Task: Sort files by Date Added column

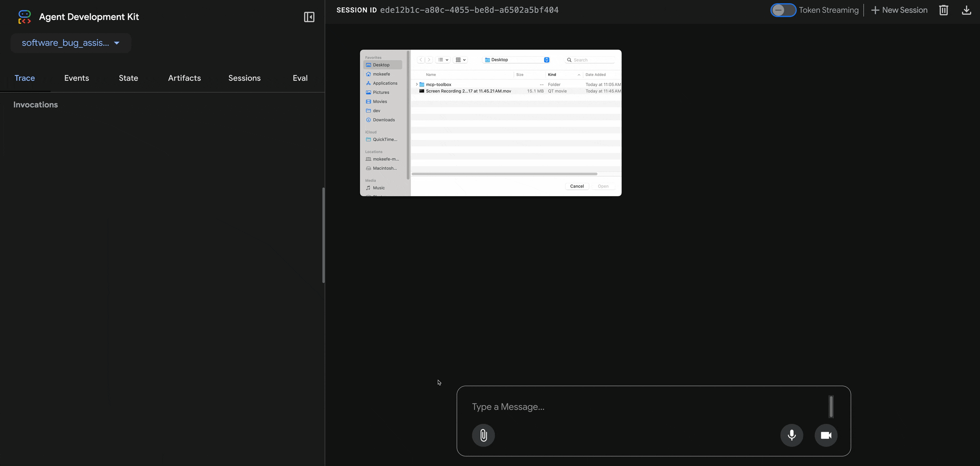Action: coord(596,75)
